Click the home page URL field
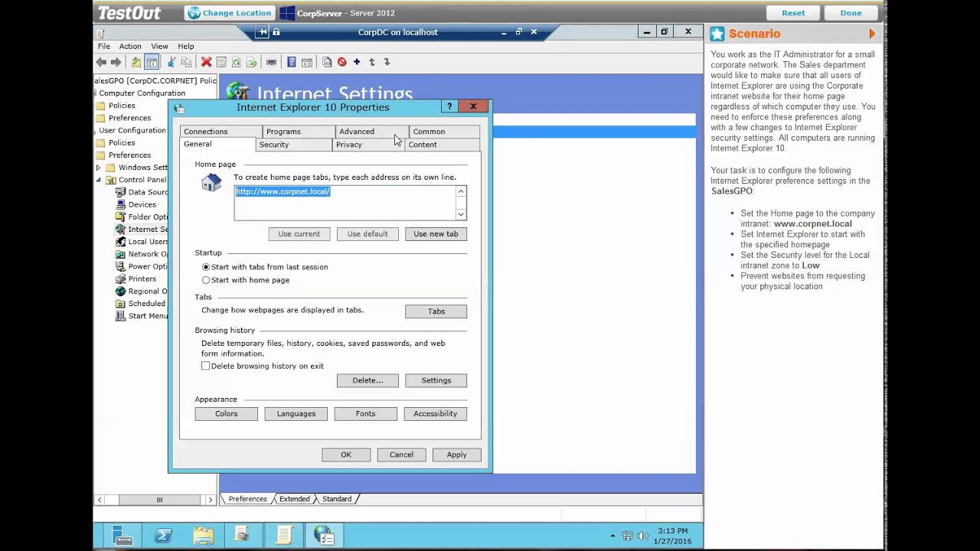The width and height of the screenshot is (980, 551). point(345,203)
